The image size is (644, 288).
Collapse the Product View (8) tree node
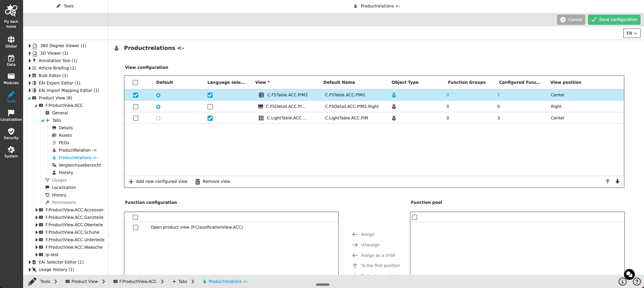click(29, 98)
